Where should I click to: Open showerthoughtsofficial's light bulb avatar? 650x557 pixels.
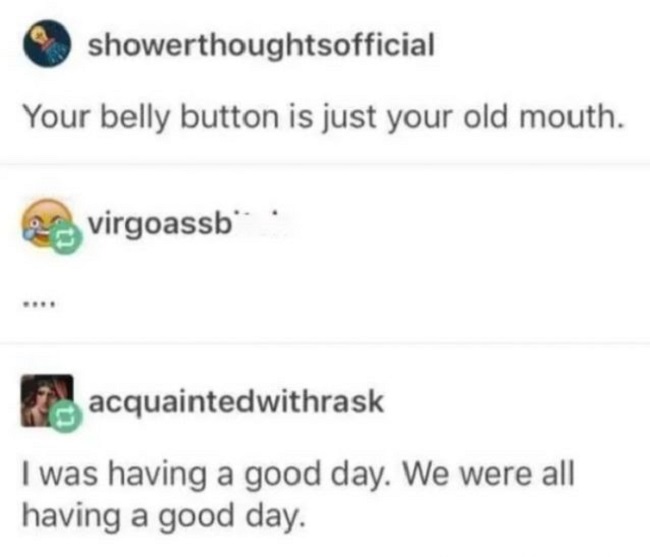coord(47,44)
